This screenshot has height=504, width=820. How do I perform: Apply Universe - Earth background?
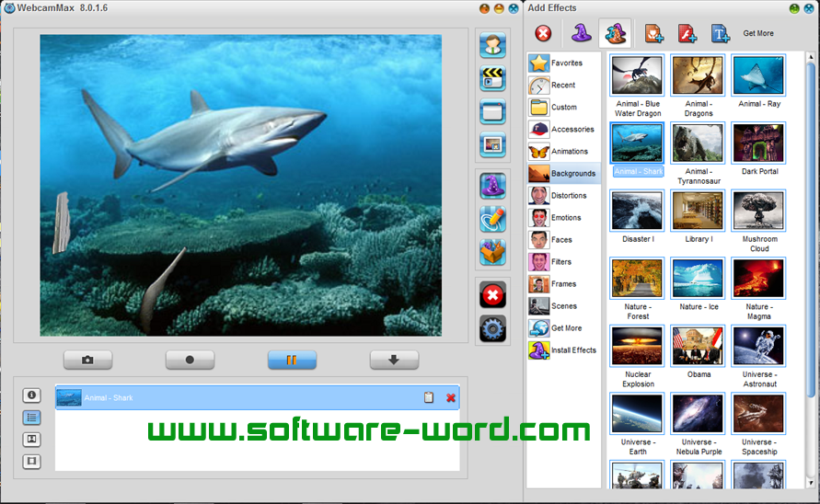tap(637, 414)
